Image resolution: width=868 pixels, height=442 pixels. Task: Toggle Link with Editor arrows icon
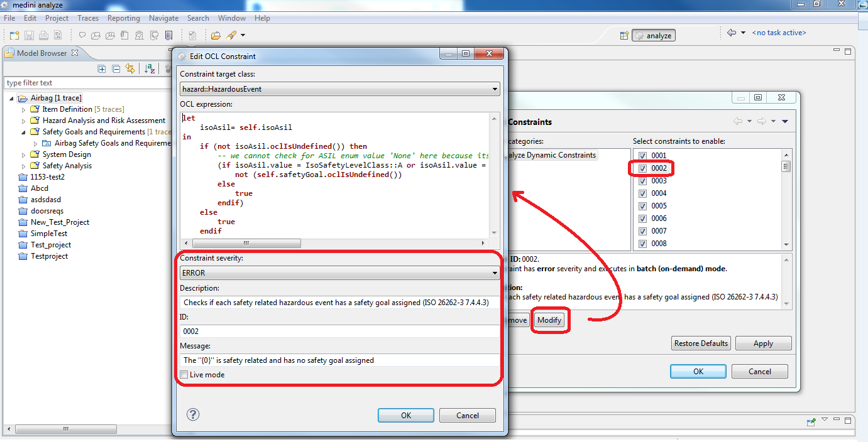130,69
